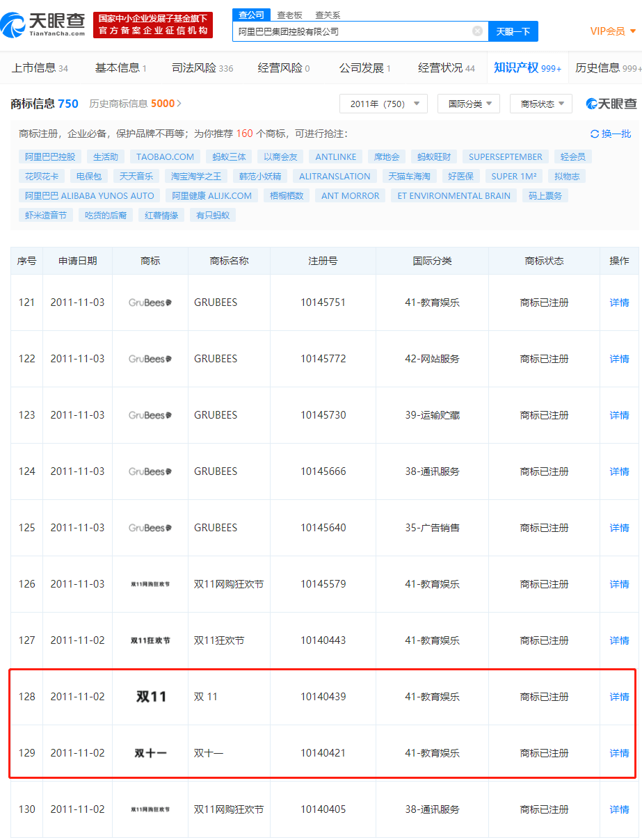This screenshot has width=642, height=840.
Task: Click registration number 10140439
Action: (323, 697)
